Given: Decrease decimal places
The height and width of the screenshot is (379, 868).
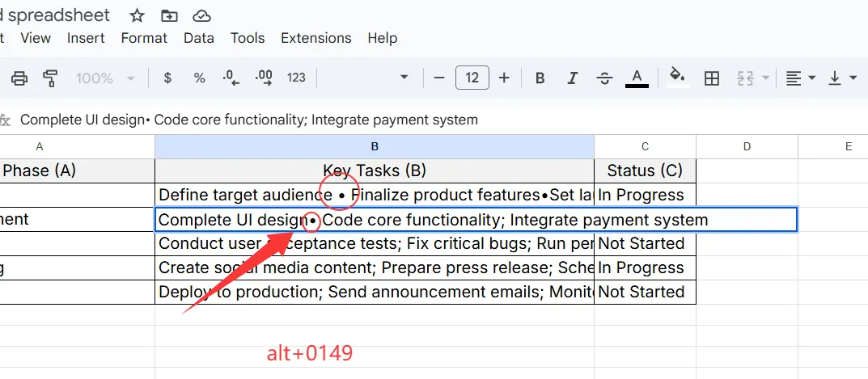Looking at the screenshot, I should click(231, 78).
